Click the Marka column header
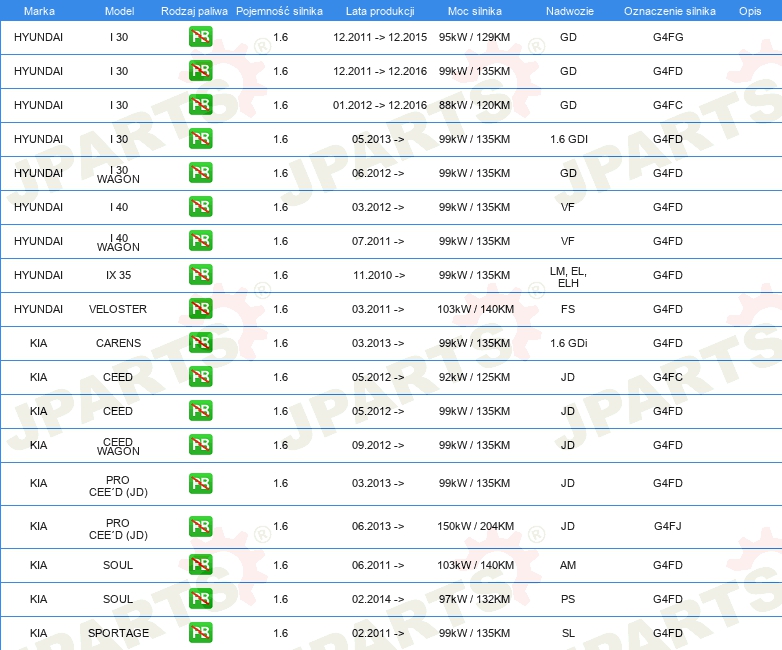 [x=39, y=10]
